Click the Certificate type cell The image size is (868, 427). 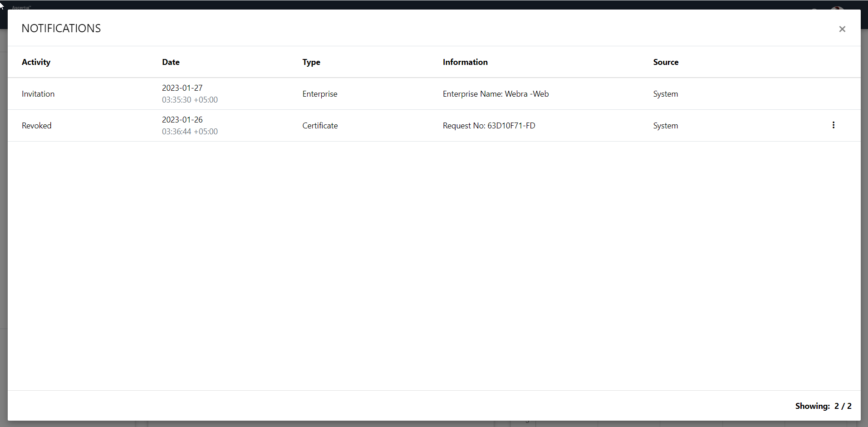click(320, 126)
